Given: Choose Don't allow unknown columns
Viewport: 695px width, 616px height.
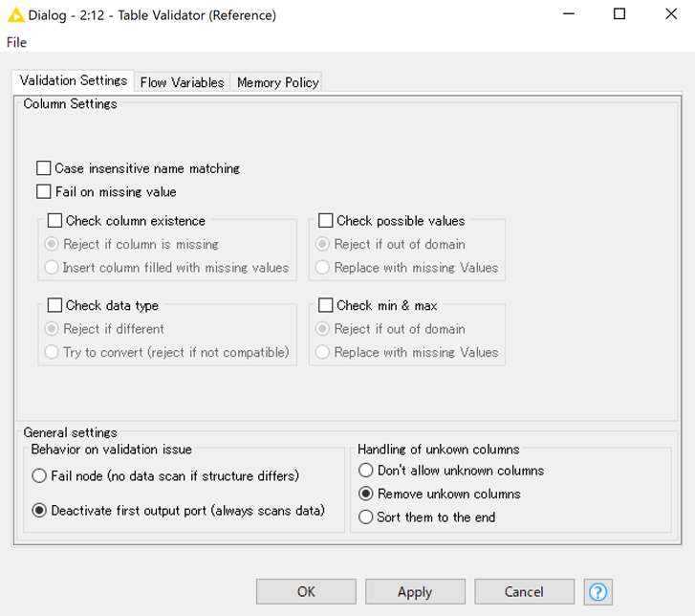Looking at the screenshot, I should 366,470.
